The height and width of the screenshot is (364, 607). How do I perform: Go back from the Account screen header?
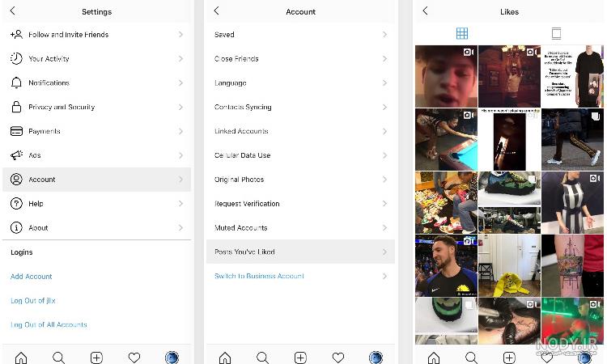pyautogui.click(x=216, y=11)
